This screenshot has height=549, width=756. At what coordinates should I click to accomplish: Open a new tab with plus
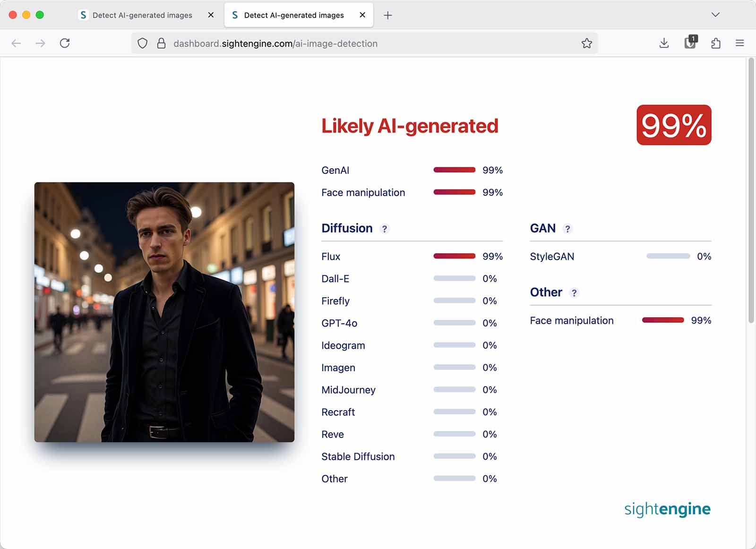387,15
